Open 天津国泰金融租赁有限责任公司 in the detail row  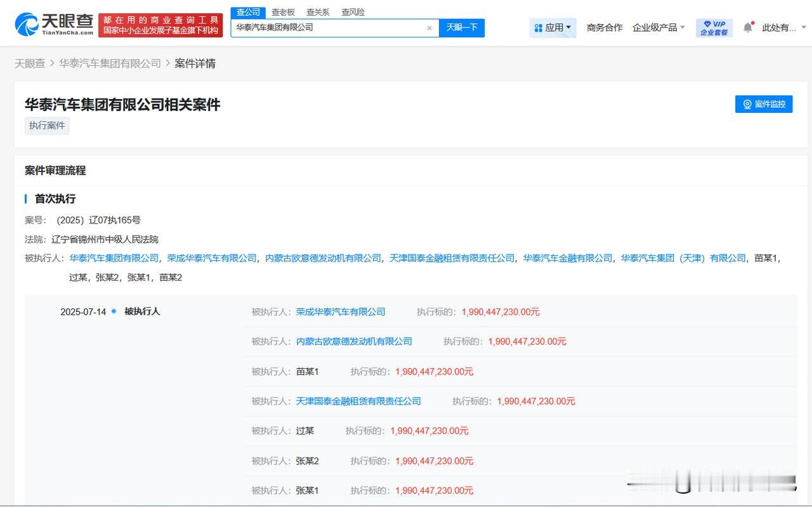pyautogui.click(x=358, y=401)
